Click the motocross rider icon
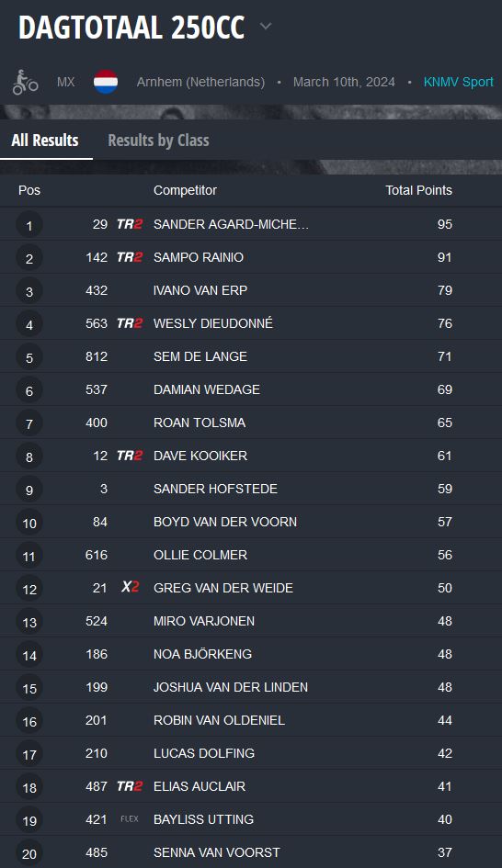The image size is (502, 868). point(25,82)
